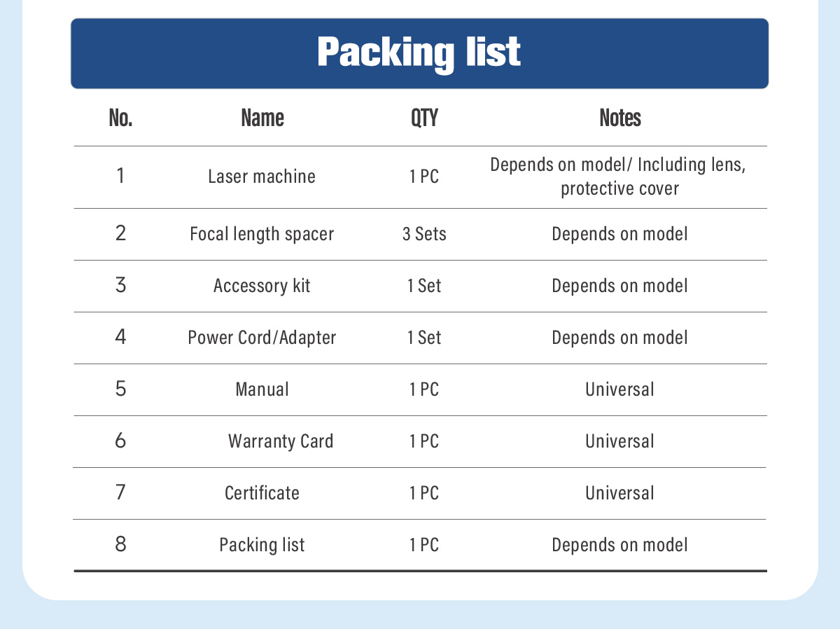
Task: Click the Focal length spacer entry
Action: tap(262, 234)
